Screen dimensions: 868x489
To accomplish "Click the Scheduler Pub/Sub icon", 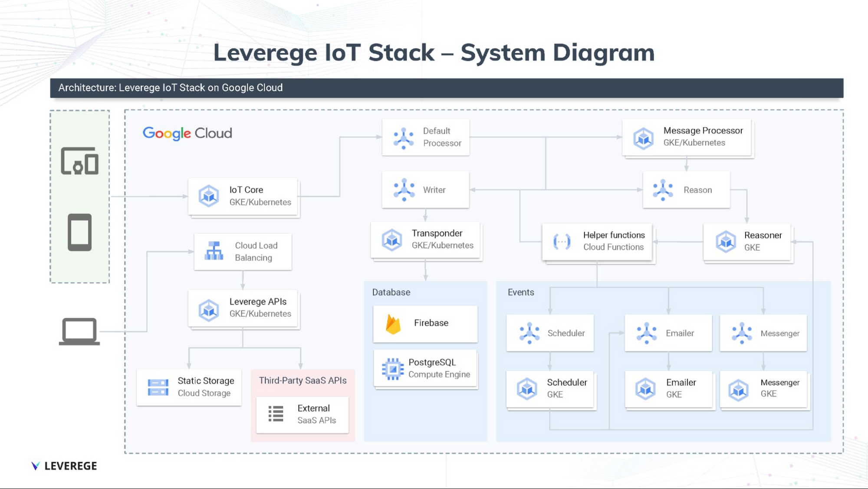I will coord(529,333).
